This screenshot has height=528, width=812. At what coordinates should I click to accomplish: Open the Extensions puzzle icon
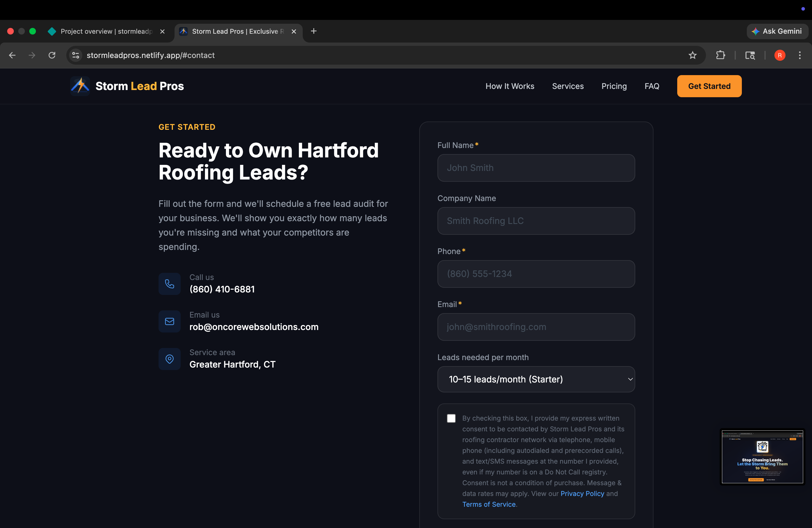[x=721, y=55]
